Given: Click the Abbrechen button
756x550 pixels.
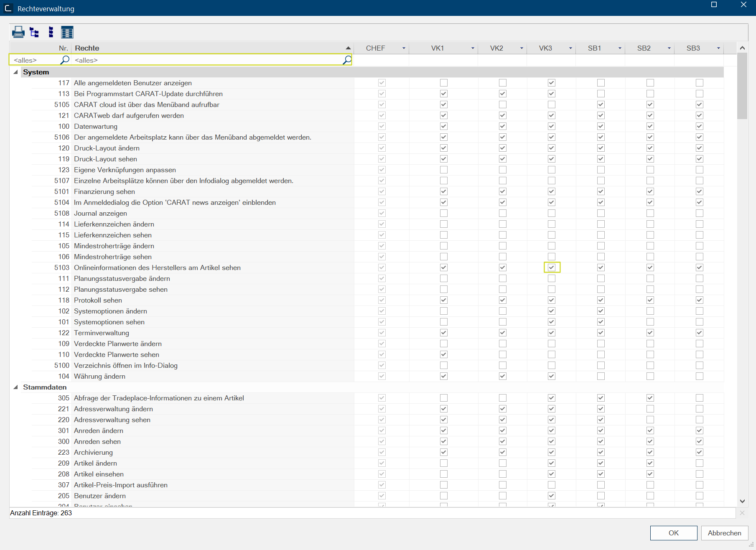Looking at the screenshot, I should (x=724, y=533).
